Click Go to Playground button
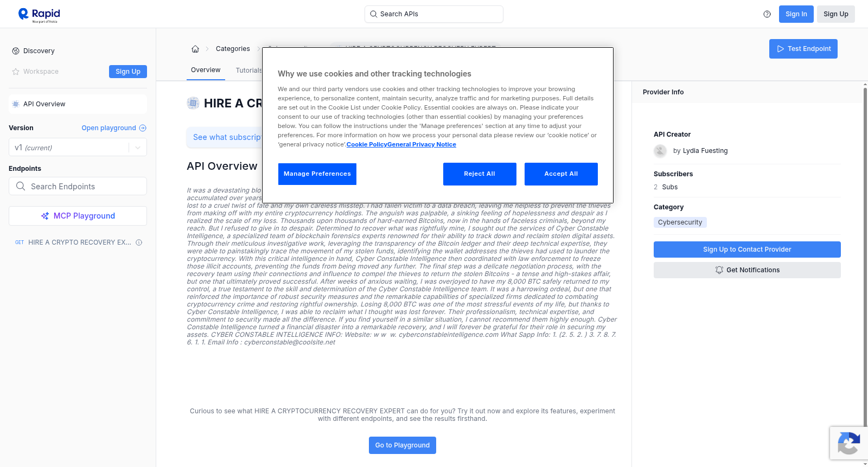 click(x=403, y=445)
